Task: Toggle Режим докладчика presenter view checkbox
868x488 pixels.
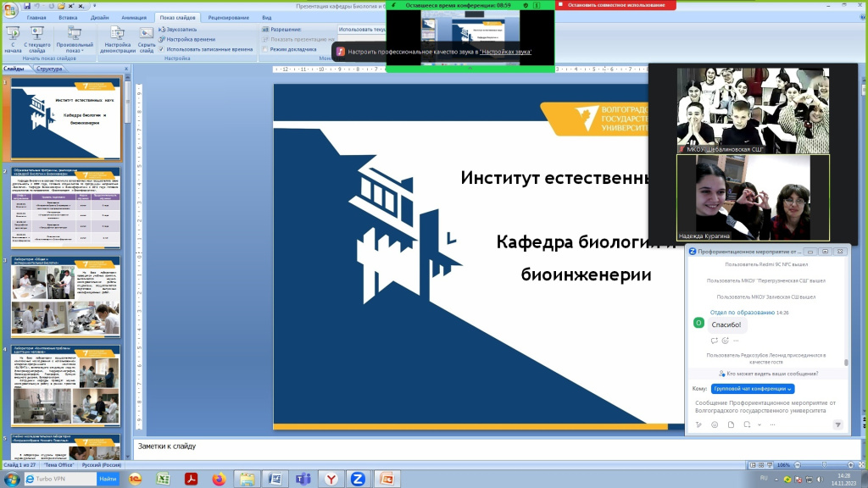Action: tap(265, 49)
